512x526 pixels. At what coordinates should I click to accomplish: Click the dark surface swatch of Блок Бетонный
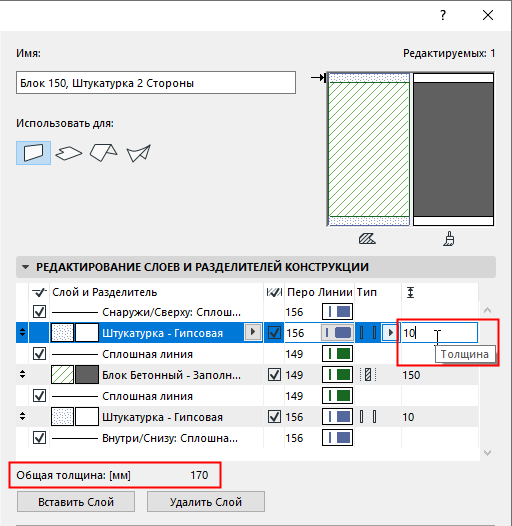(87, 375)
